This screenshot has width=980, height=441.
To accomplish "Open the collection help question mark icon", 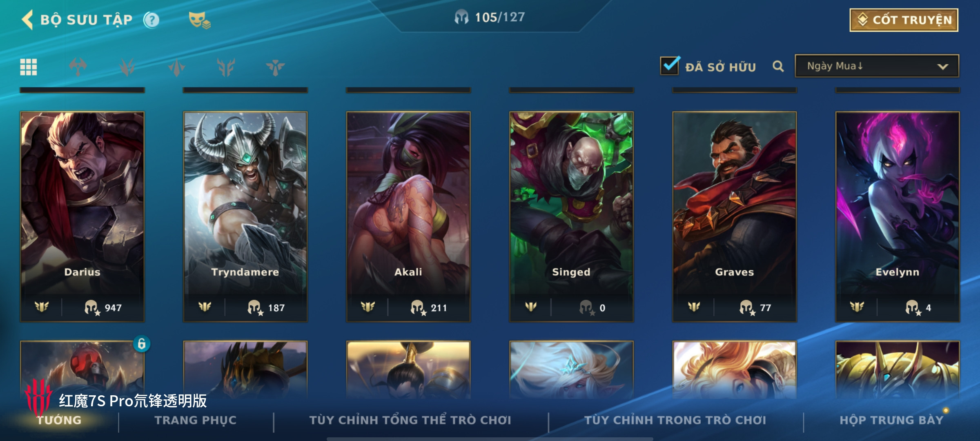I will point(151,20).
